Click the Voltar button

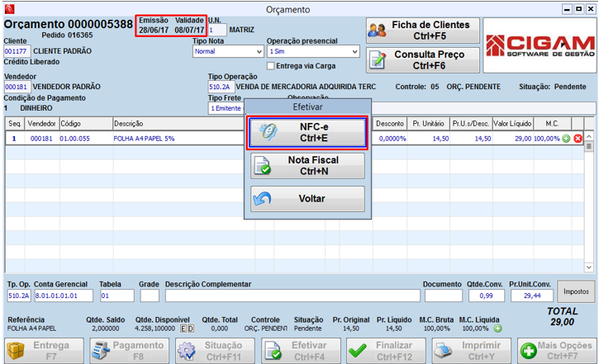(x=307, y=198)
